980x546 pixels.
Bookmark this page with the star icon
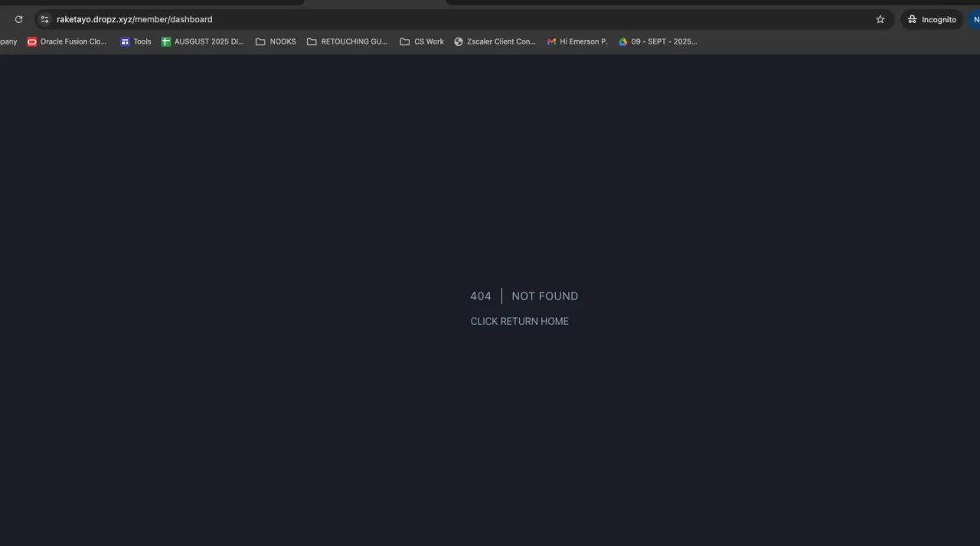[x=880, y=19]
